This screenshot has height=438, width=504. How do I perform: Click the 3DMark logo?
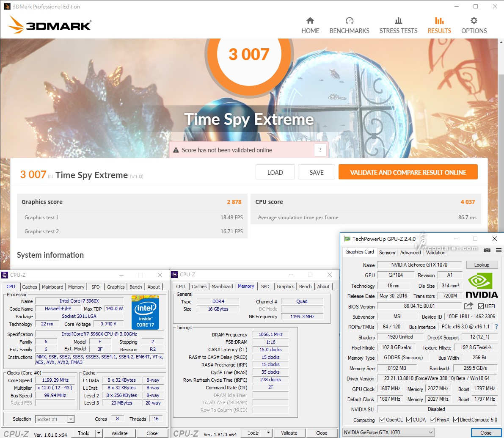point(49,25)
